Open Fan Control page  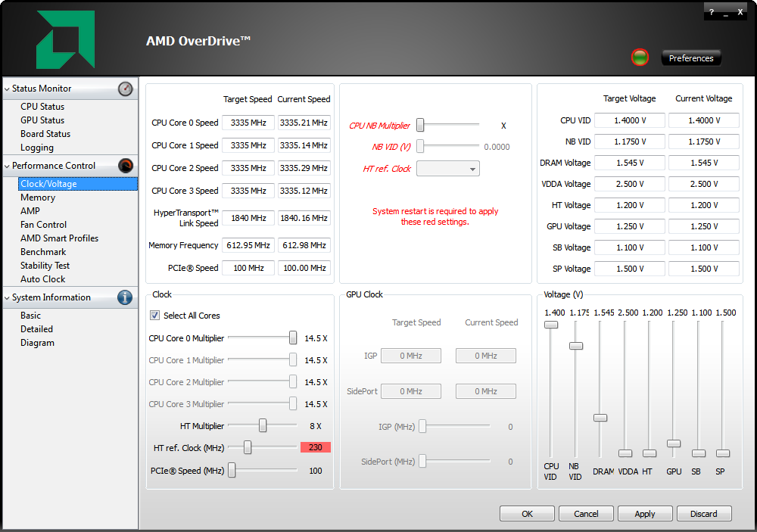(x=43, y=225)
